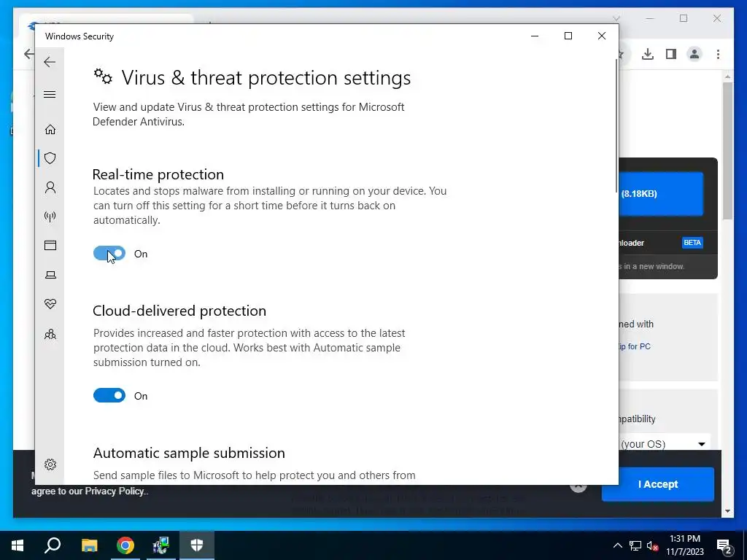
Task: Click the Virus & threat protection settings title
Action: [266, 77]
